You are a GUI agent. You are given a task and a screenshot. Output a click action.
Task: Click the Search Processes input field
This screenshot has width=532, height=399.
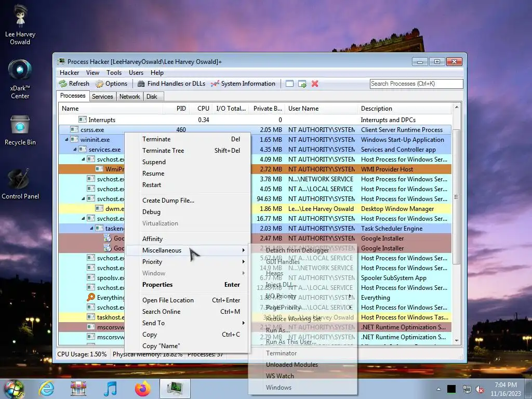point(416,84)
